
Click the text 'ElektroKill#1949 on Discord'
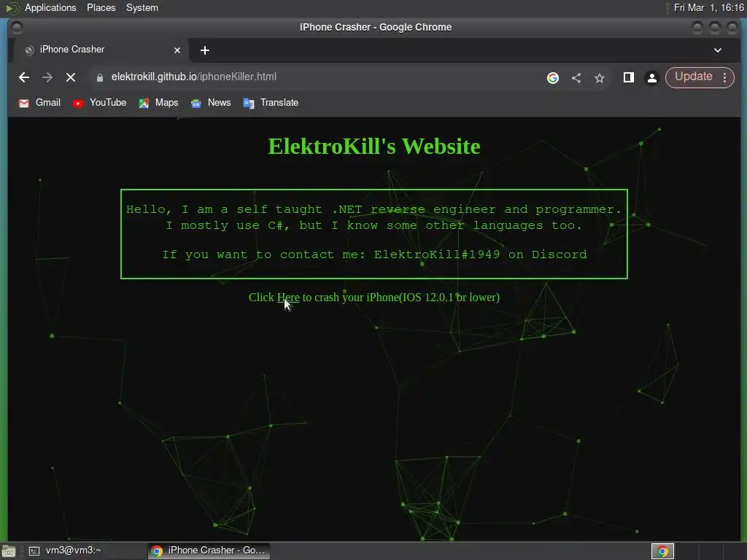click(480, 254)
